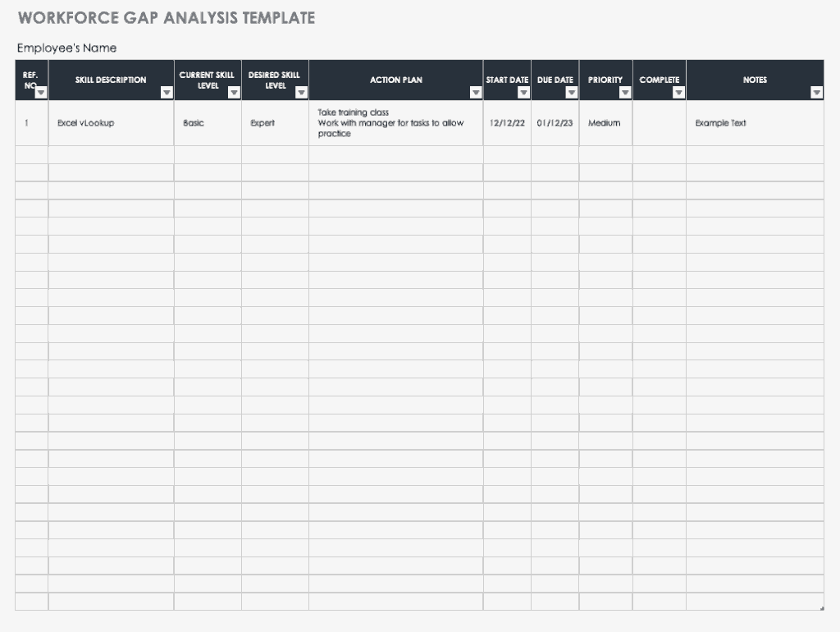The height and width of the screenshot is (632, 840).
Task: Select the Excel vLookup skill cell
Action: [111, 123]
